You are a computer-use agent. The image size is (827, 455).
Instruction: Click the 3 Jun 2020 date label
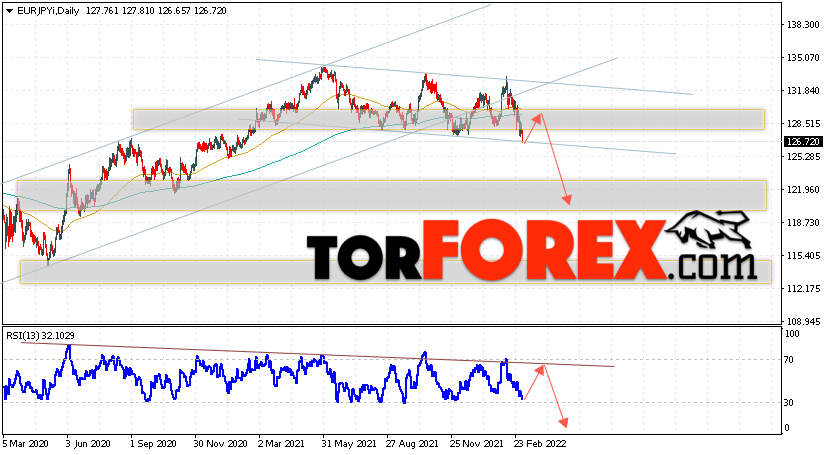coord(88,443)
